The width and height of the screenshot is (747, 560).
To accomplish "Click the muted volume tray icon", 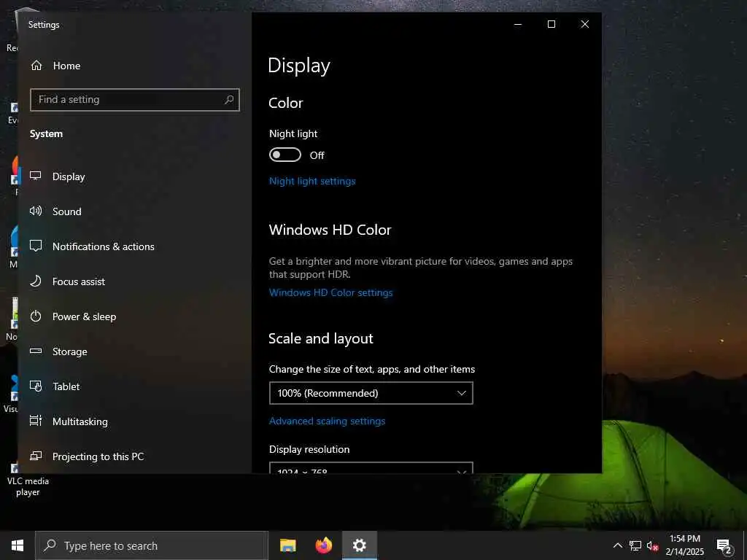I will 652,545.
